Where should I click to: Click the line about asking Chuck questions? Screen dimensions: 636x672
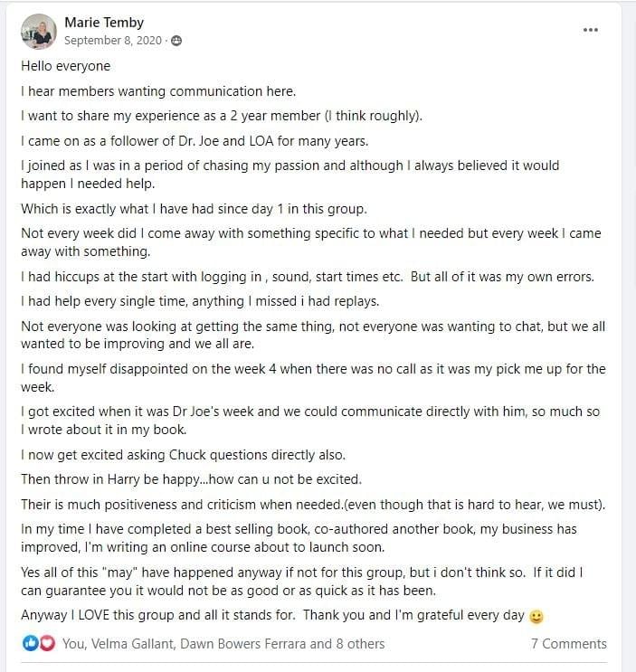click(183, 455)
